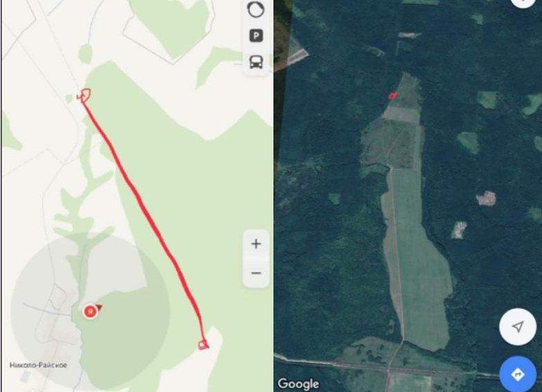Click the Google logo on the satellite map

click(298, 384)
